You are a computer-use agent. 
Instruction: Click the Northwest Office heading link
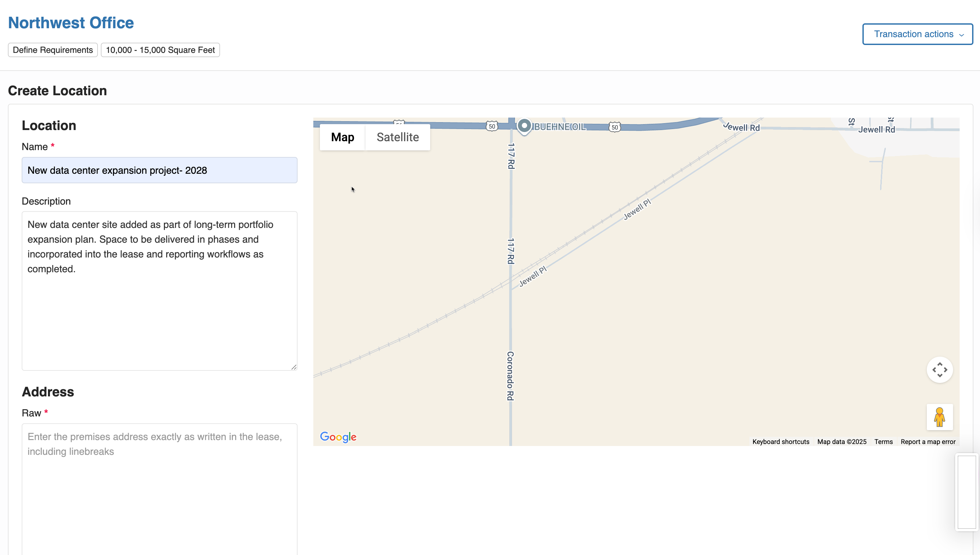point(71,22)
